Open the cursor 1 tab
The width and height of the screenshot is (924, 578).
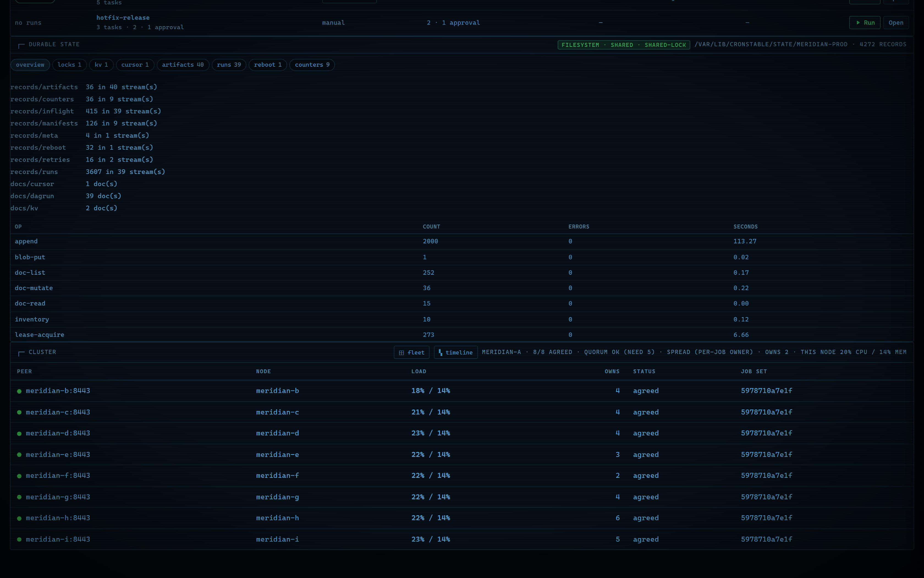pos(135,65)
